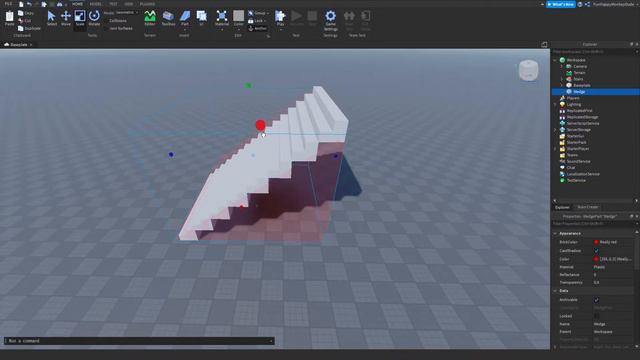The height and width of the screenshot is (360, 640).
Task: Select Lighting in the Explorer tree
Action: click(573, 104)
